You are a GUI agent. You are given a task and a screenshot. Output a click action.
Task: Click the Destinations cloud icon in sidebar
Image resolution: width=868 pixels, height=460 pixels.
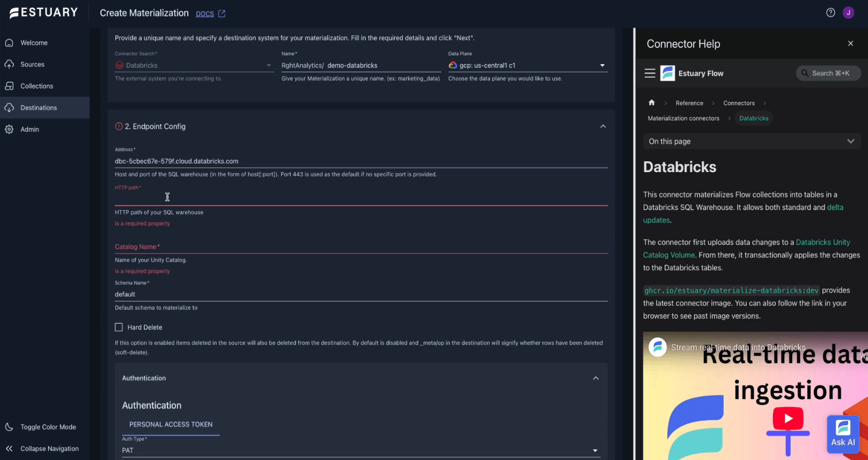(x=9, y=108)
